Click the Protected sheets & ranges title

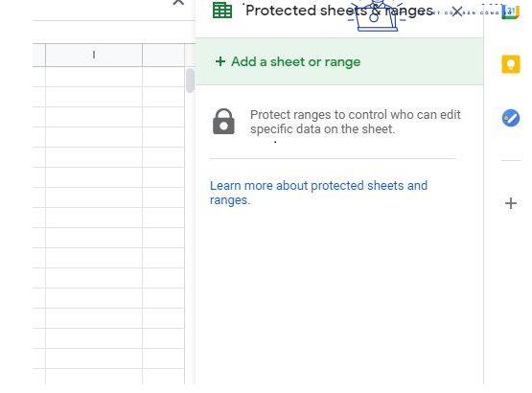coord(339,11)
